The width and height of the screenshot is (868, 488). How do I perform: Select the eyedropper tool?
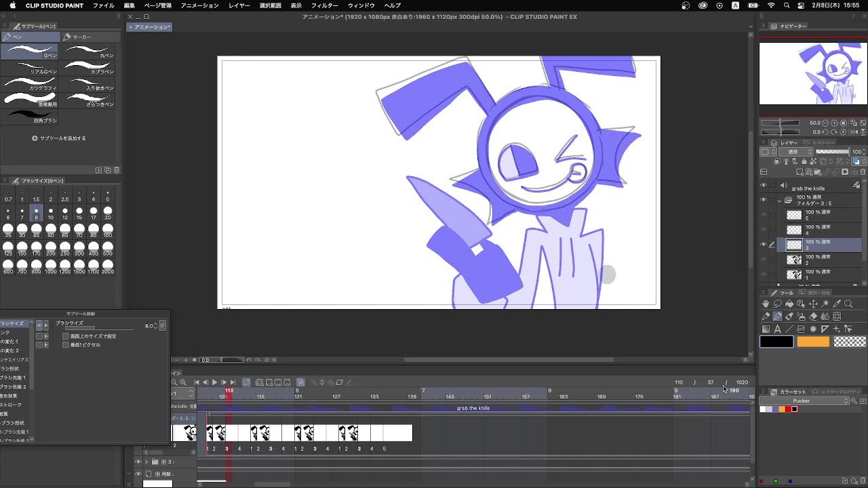click(837, 304)
